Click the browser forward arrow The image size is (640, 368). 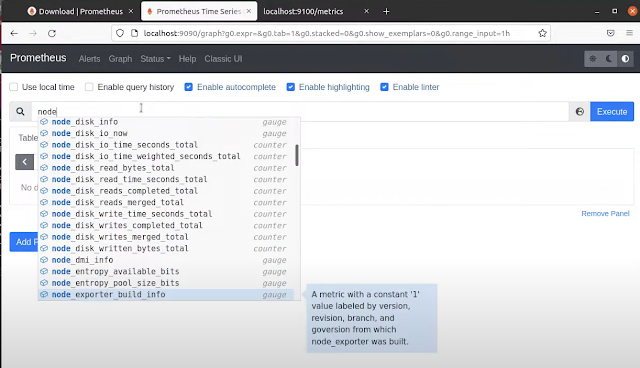point(33,33)
